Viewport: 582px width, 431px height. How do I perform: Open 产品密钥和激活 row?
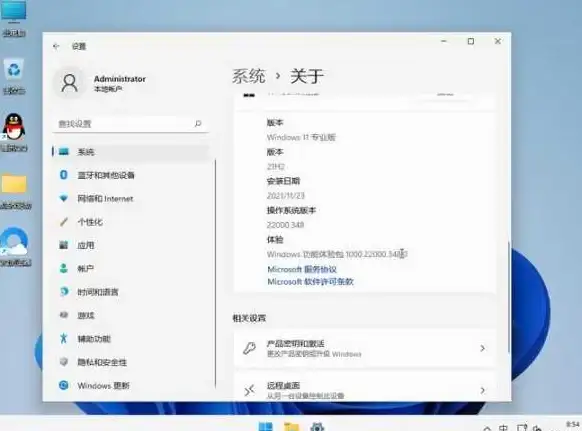click(364, 348)
